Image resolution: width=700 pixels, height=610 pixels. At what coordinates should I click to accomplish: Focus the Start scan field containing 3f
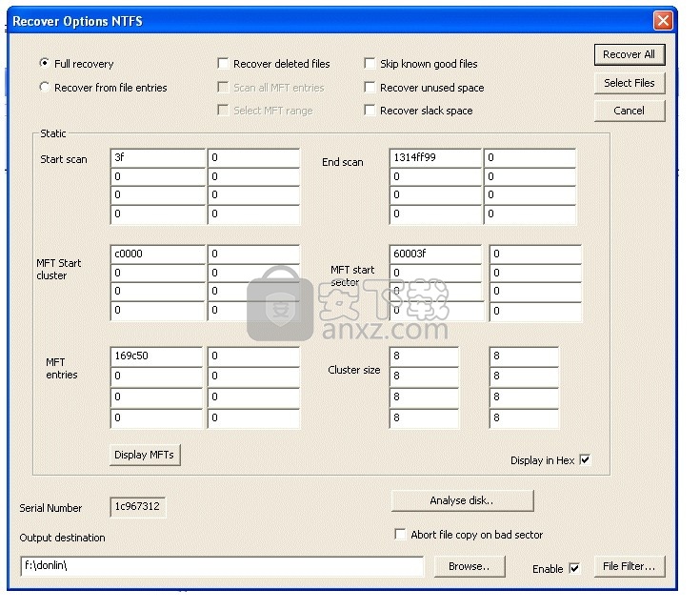(x=157, y=158)
